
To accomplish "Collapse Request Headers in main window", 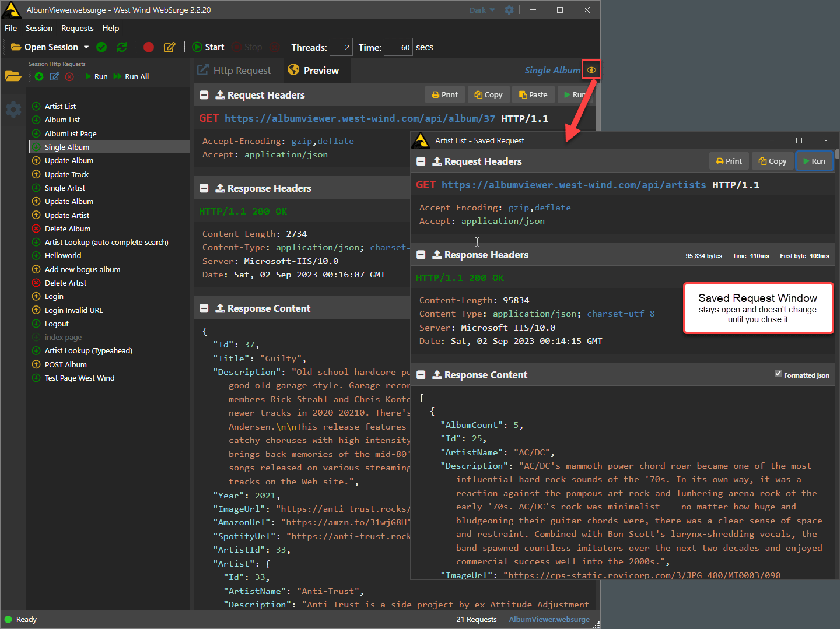I will tap(204, 95).
